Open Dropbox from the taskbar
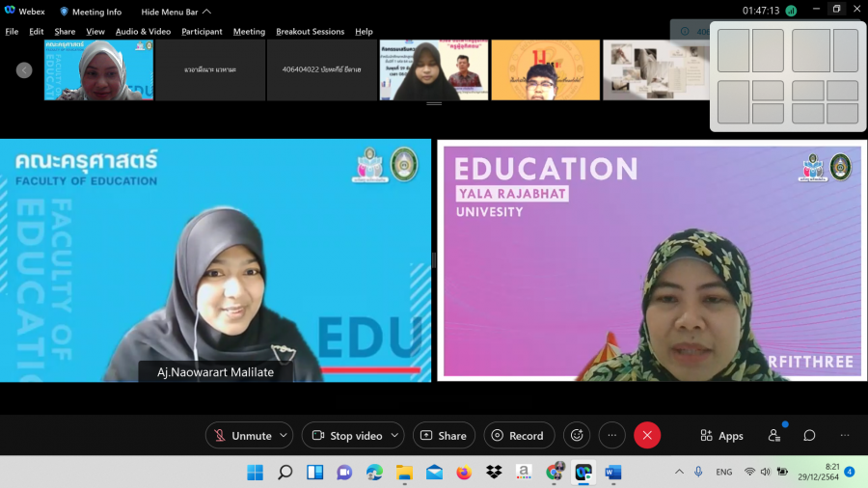 pos(494,472)
